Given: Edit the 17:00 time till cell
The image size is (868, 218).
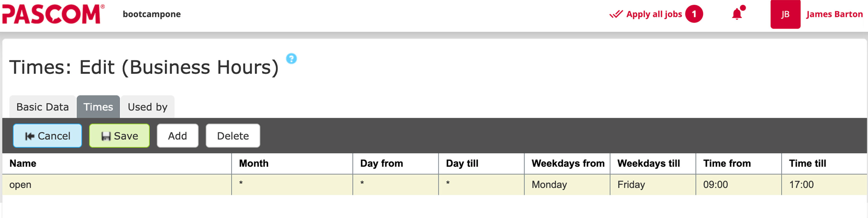Looking at the screenshot, I should pos(824,185).
